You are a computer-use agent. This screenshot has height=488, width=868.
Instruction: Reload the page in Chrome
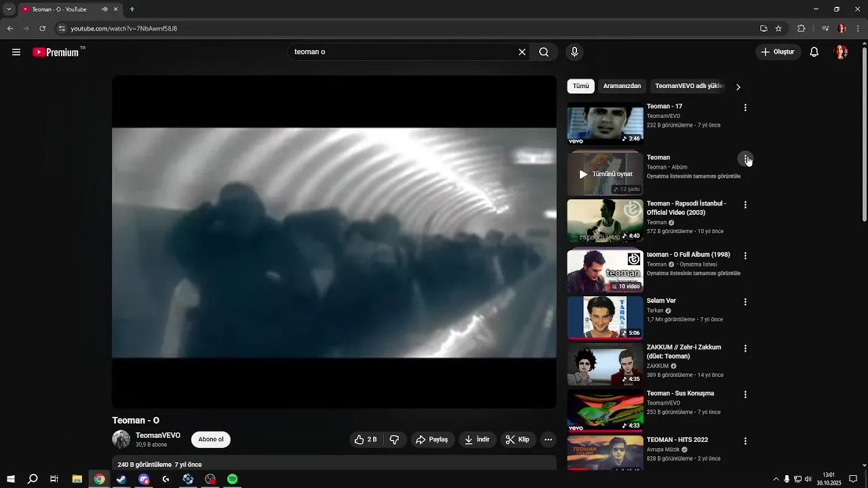[42, 28]
